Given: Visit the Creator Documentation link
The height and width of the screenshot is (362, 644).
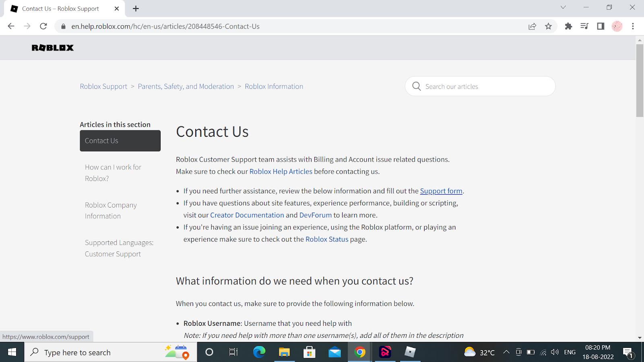Looking at the screenshot, I should (247, 215).
